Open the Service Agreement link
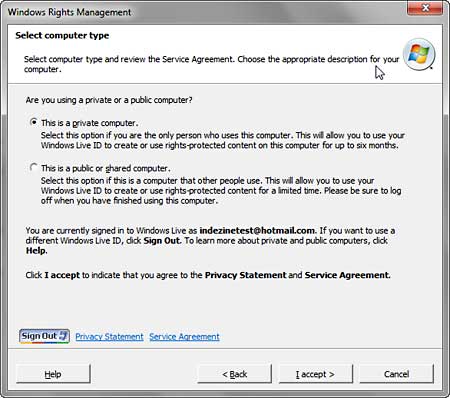The height and width of the screenshot is (398, 450). point(184,337)
